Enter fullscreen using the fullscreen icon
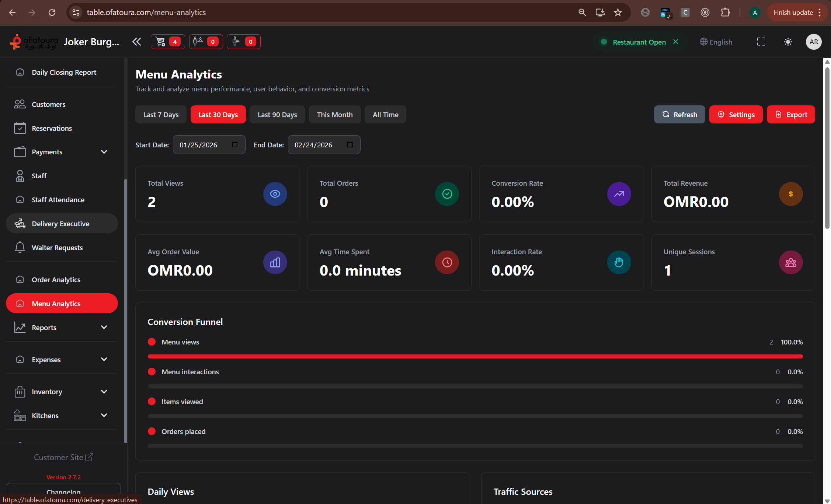831x504 pixels. (761, 42)
